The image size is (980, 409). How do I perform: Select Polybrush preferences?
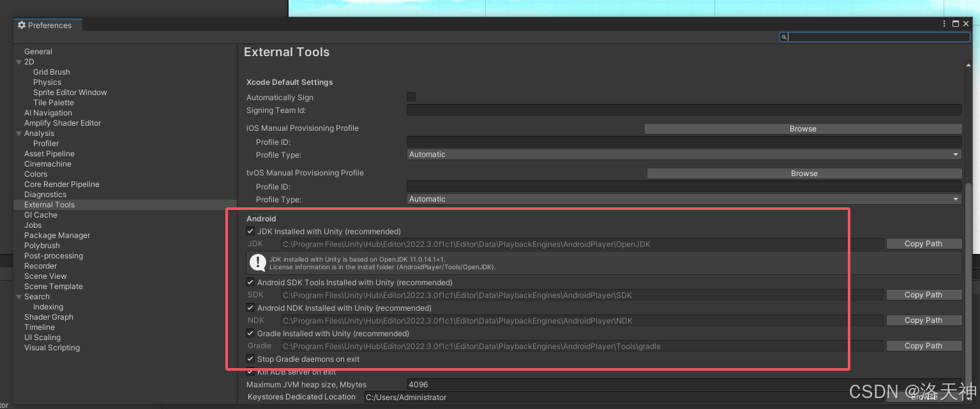click(x=42, y=246)
